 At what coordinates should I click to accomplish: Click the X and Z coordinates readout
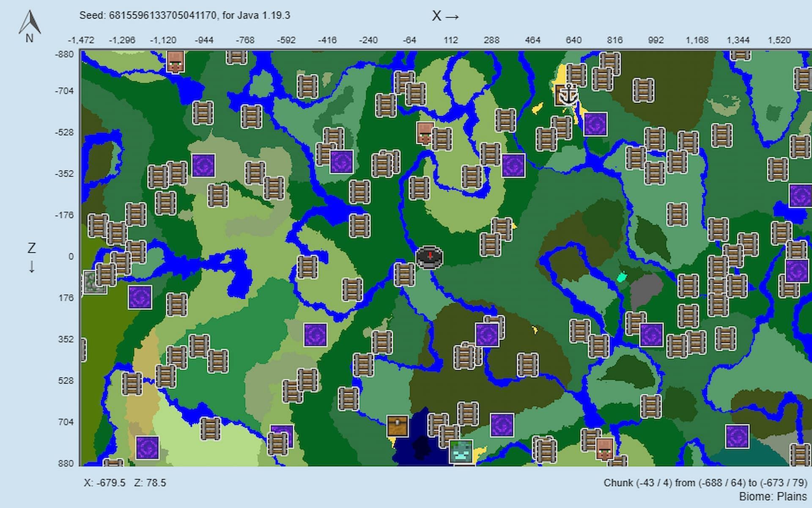pyautogui.click(x=125, y=483)
